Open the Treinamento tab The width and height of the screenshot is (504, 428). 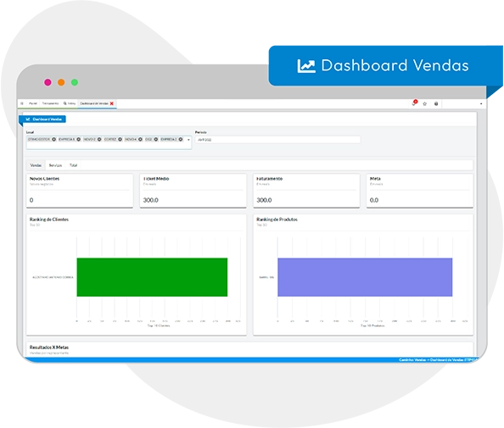tap(50, 103)
